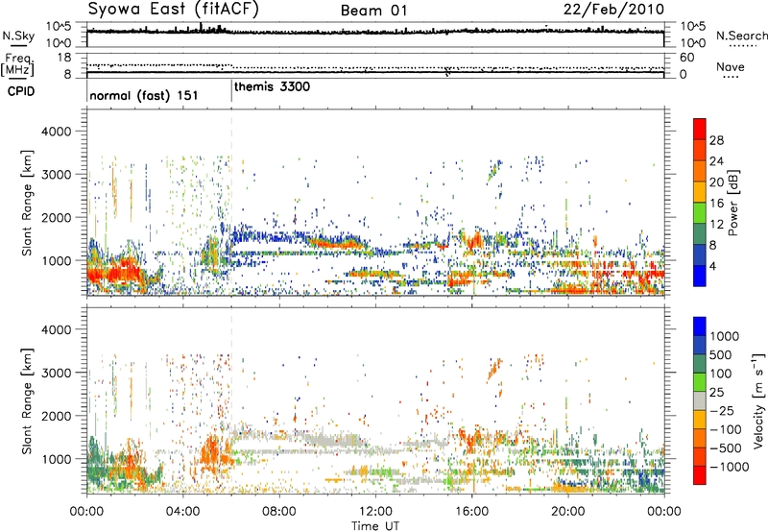Click the 'Velocity [m s-1]' colorbar title
This screenshot has height=532, width=768.
point(758,400)
